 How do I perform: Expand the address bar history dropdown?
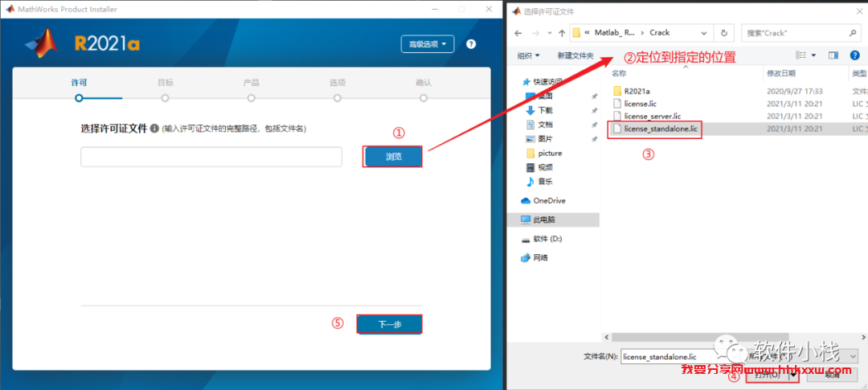[x=704, y=33]
